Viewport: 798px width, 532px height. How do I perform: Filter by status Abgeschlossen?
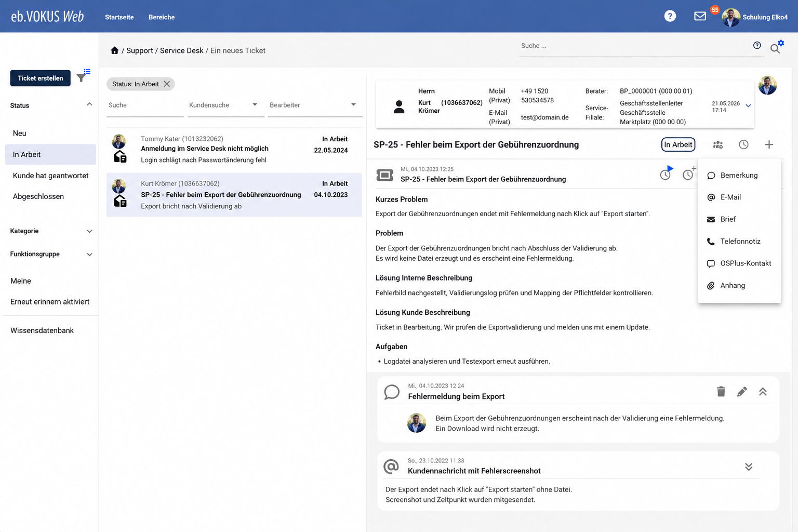coord(50,196)
